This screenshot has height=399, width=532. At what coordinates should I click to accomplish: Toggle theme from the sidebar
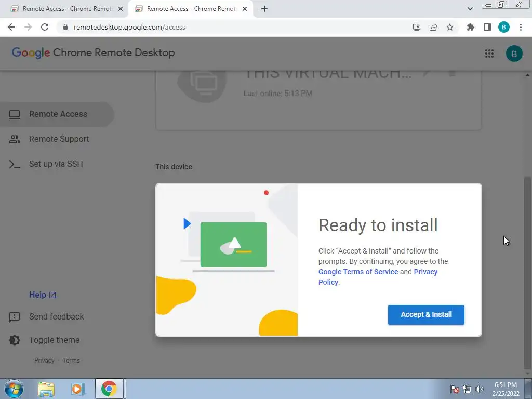point(54,340)
